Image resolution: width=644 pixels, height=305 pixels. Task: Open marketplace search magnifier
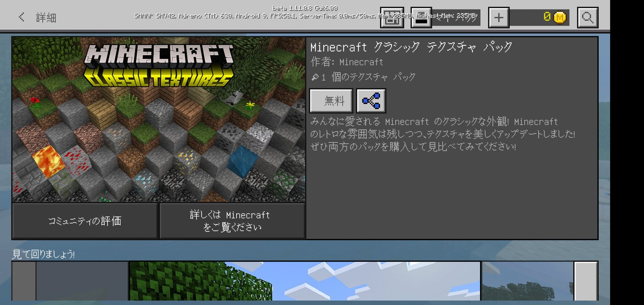click(588, 18)
